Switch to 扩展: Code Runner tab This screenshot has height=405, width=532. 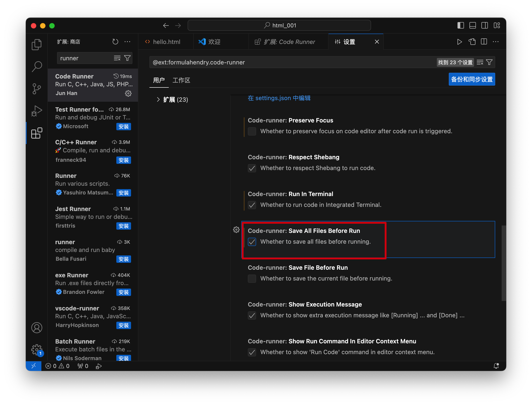coord(288,42)
